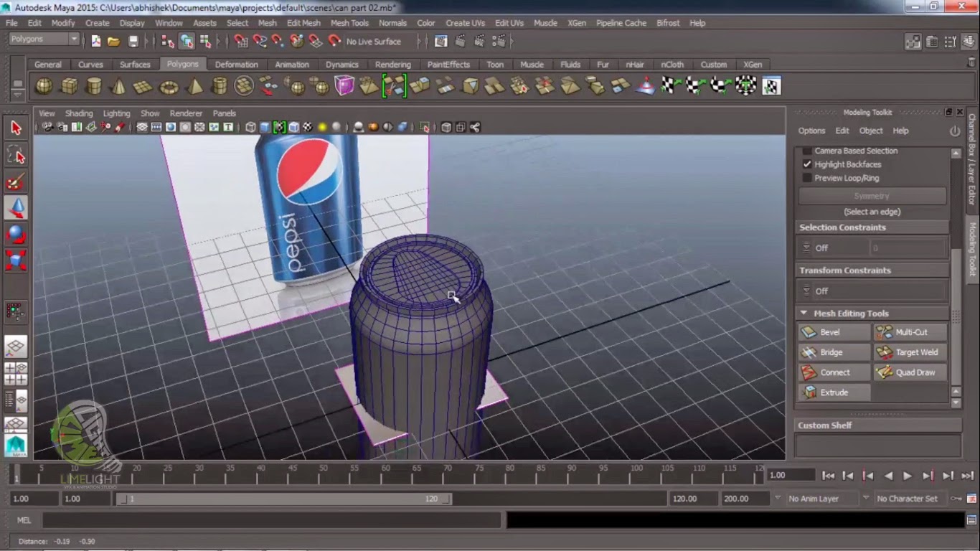Screen dimensions: 980x551
Task: Click the Multi-Cut tool icon
Action: [x=885, y=332]
